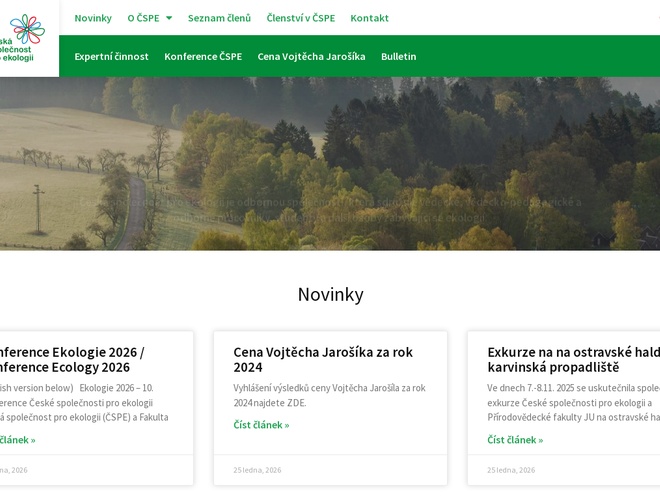Click Číst článek under Ekologie 2026 card
660x500 pixels.
[17, 440]
